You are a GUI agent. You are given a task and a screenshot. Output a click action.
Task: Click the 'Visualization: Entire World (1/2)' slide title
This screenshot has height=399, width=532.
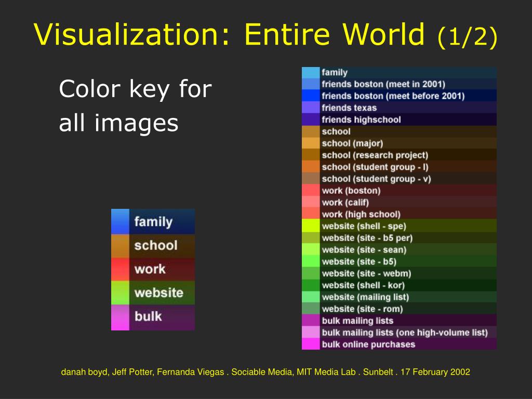[x=265, y=35]
